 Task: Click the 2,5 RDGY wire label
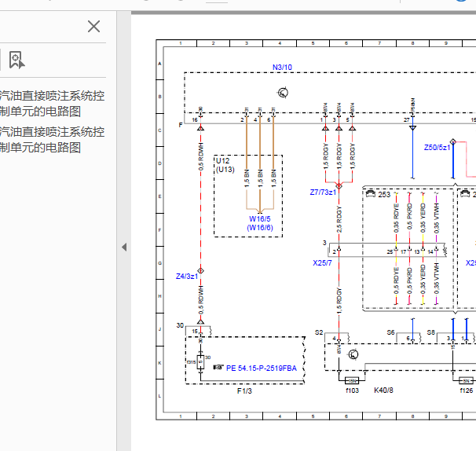click(x=339, y=219)
